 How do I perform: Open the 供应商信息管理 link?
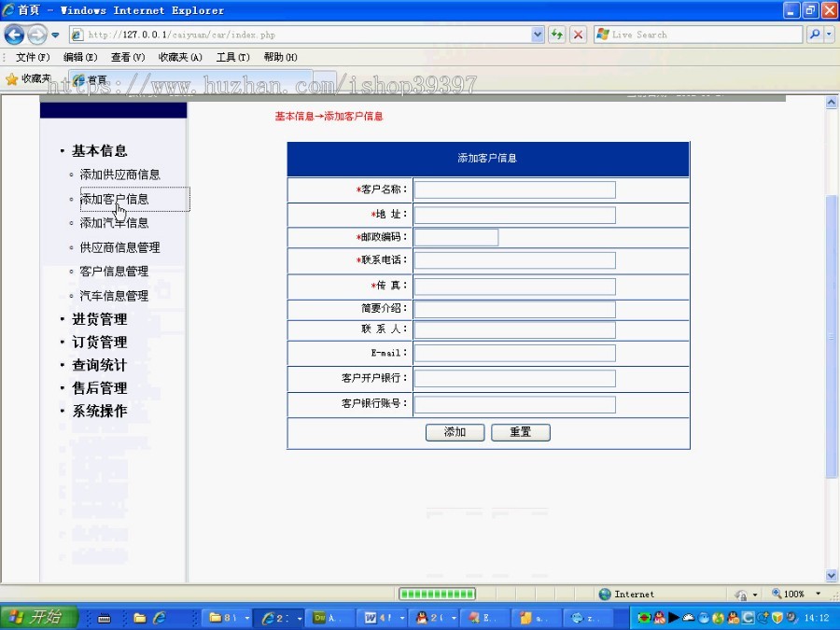click(120, 247)
